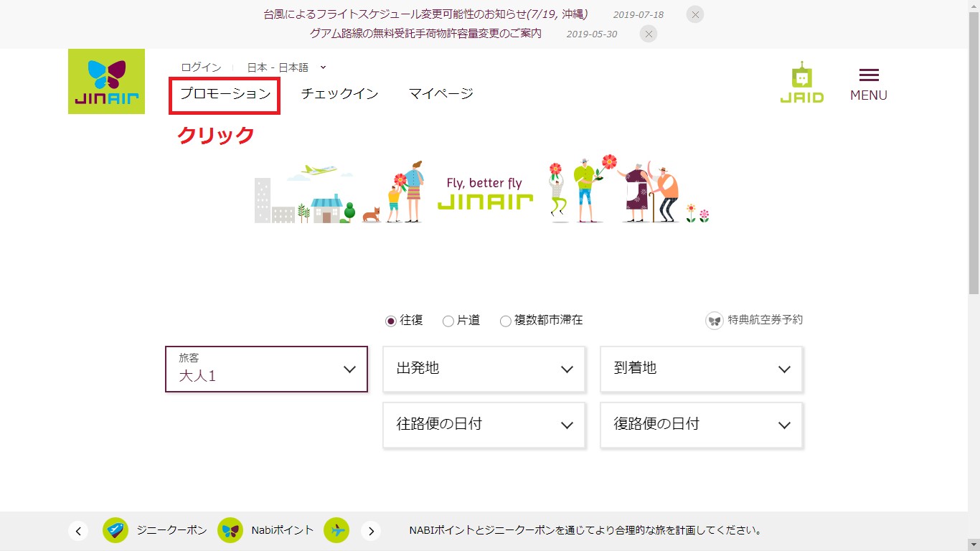Expand the 旅客 passenger dropdown
Viewport: 980px width, 551px height.
(x=266, y=369)
